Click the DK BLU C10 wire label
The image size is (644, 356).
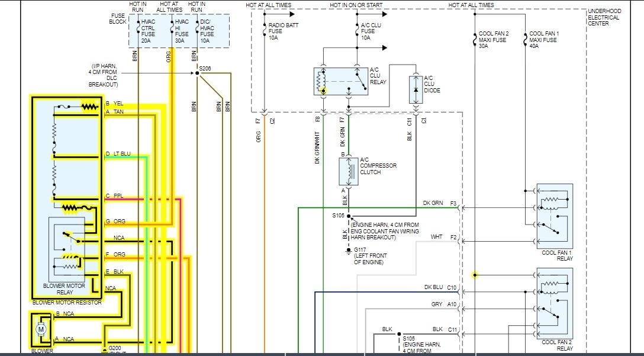pos(440,287)
